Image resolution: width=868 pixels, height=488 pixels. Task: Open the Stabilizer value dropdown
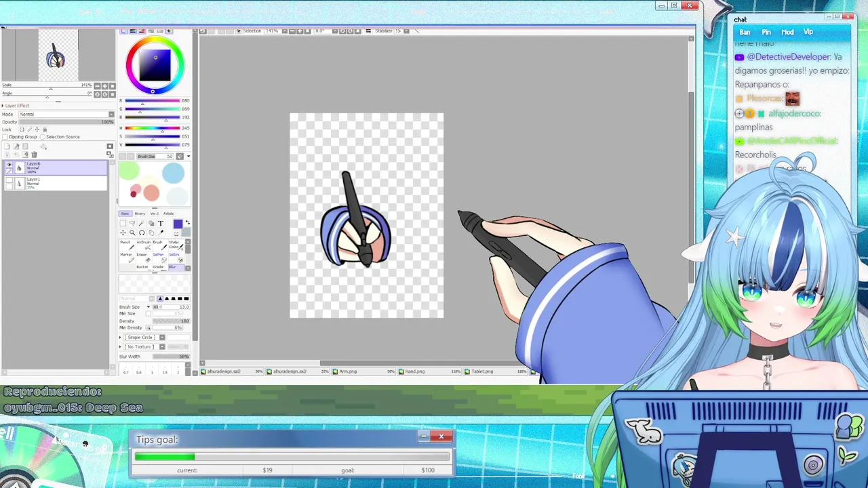[406, 31]
